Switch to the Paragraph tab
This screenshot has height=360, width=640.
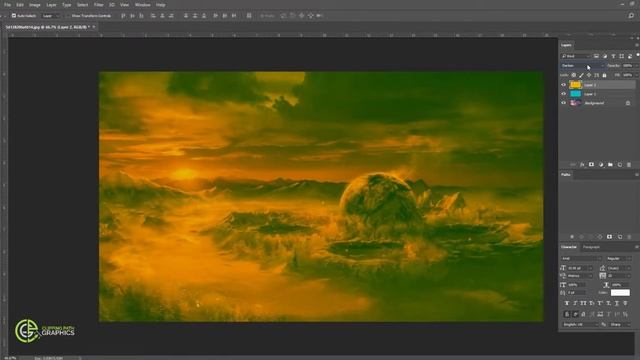(x=591, y=247)
